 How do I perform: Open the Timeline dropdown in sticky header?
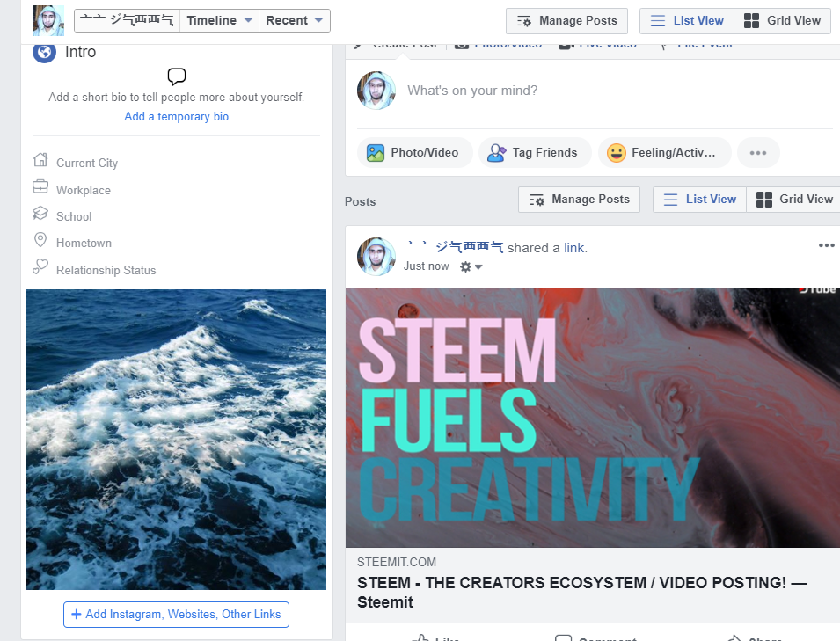(x=220, y=20)
